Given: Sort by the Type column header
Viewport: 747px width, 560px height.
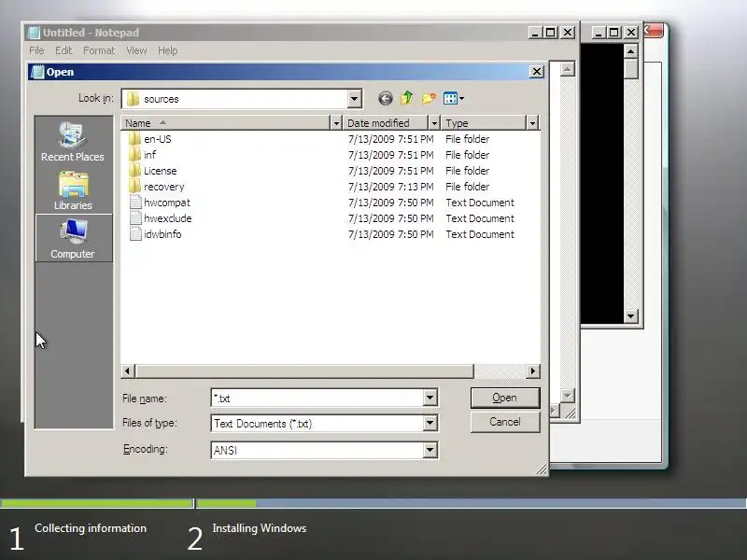Looking at the screenshot, I should 484,123.
